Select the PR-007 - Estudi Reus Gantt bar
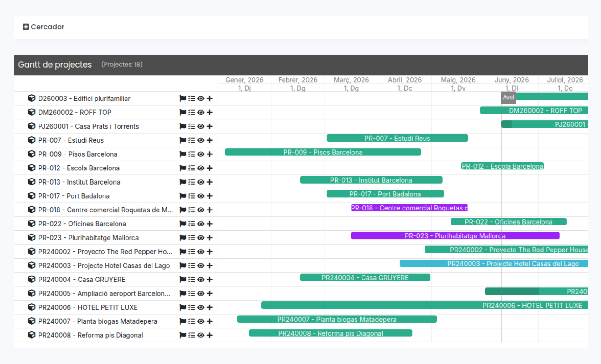Screen dimensions: 601x364 (x=397, y=138)
